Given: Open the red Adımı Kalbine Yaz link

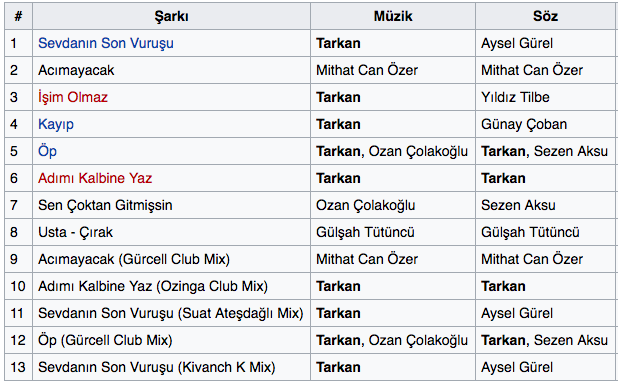Looking at the screenshot, I should [95, 178].
